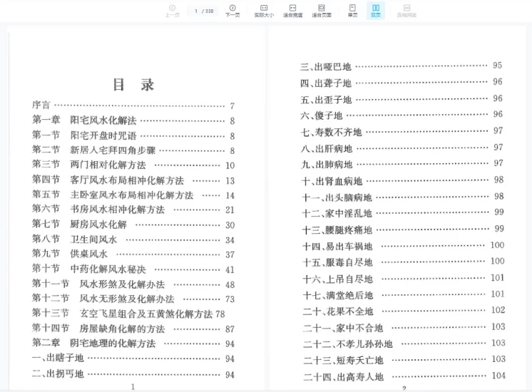Open the 序言 entry in contents
532x392 pixels.
click(x=41, y=105)
